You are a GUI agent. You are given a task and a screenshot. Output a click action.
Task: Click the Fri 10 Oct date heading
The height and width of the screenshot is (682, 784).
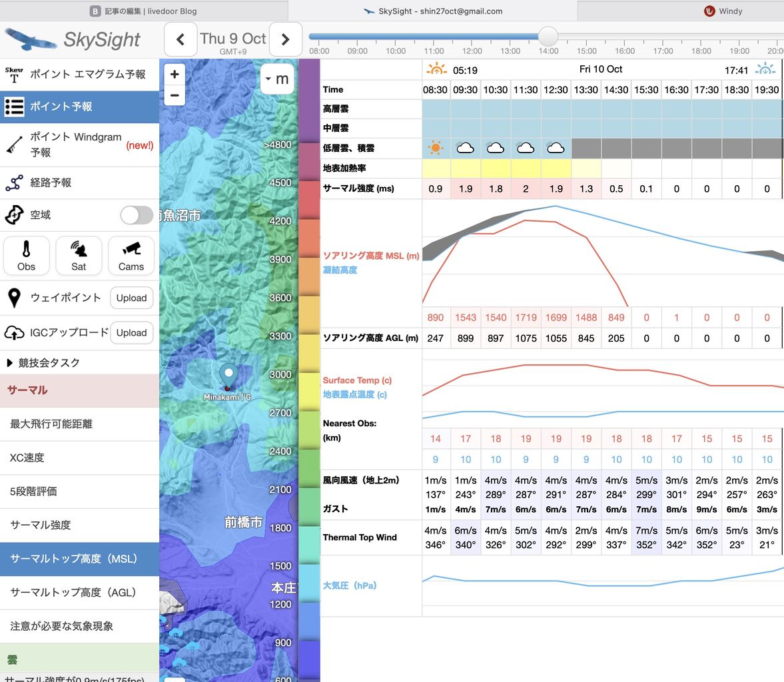[601, 69]
